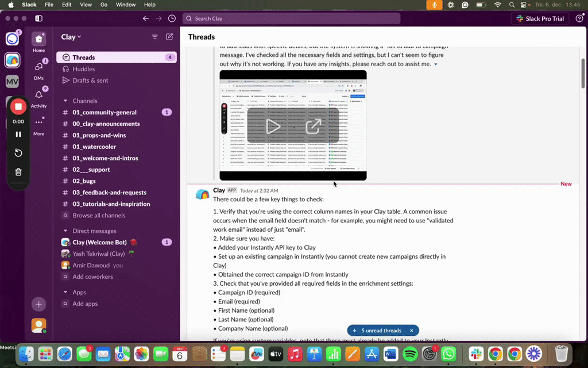This screenshot has width=588, height=368.
Task: Play the embedded video attachment
Action: (x=273, y=126)
